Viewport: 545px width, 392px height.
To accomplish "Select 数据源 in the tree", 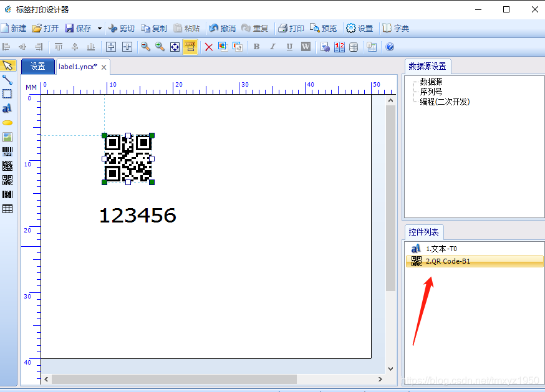I will [431, 82].
